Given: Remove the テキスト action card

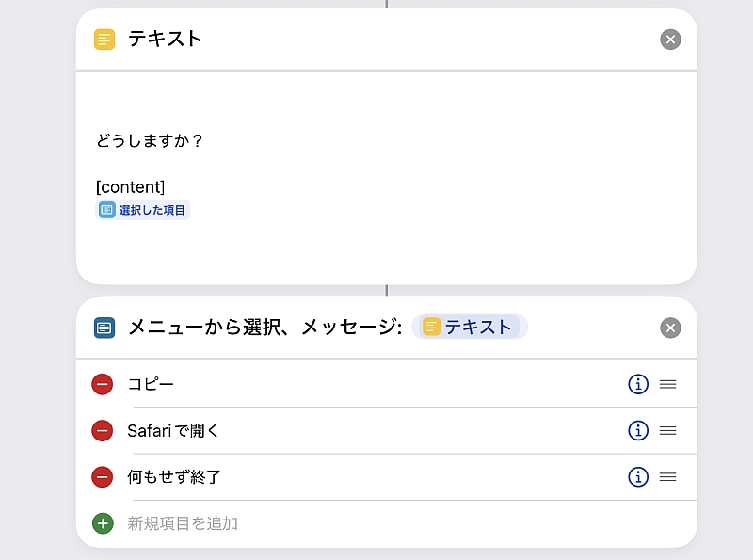Looking at the screenshot, I should coord(670,40).
